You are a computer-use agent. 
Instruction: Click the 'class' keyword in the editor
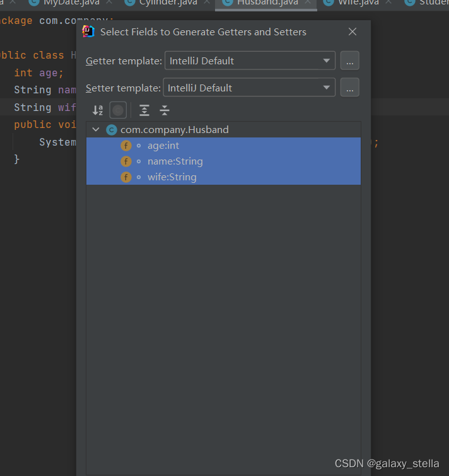49,55
